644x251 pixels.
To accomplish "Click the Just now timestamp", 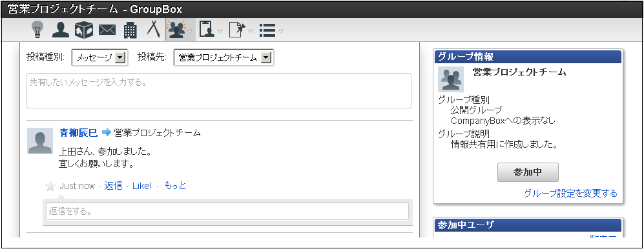I will coord(78,186).
